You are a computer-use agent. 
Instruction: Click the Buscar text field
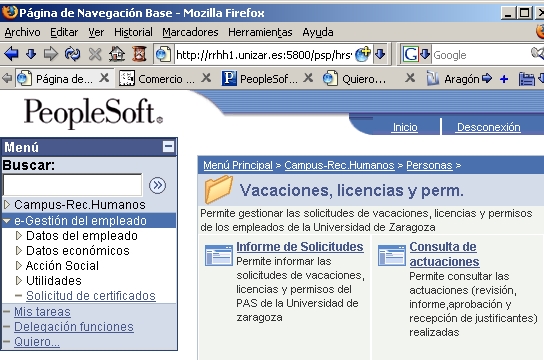pos(73,185)
